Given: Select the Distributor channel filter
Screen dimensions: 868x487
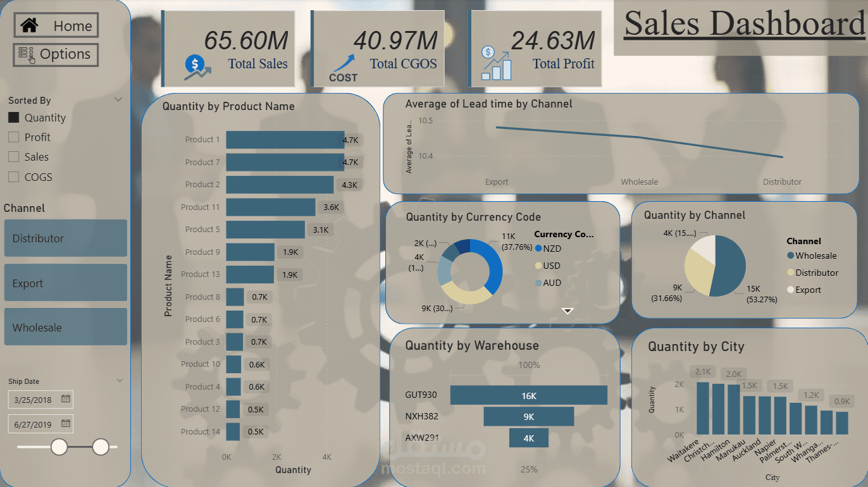Looking at the screenshot, I should (x=65, y=238).
